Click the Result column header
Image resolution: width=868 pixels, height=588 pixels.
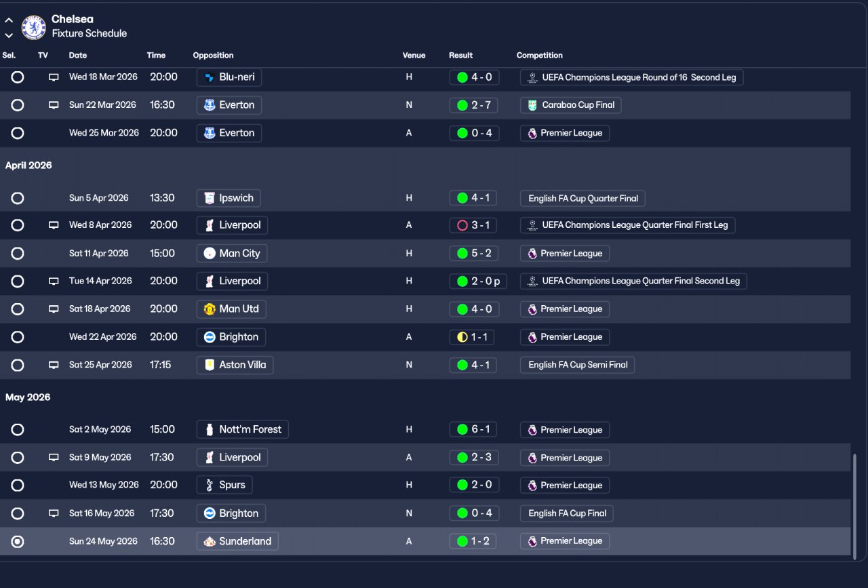pos(461,56)
